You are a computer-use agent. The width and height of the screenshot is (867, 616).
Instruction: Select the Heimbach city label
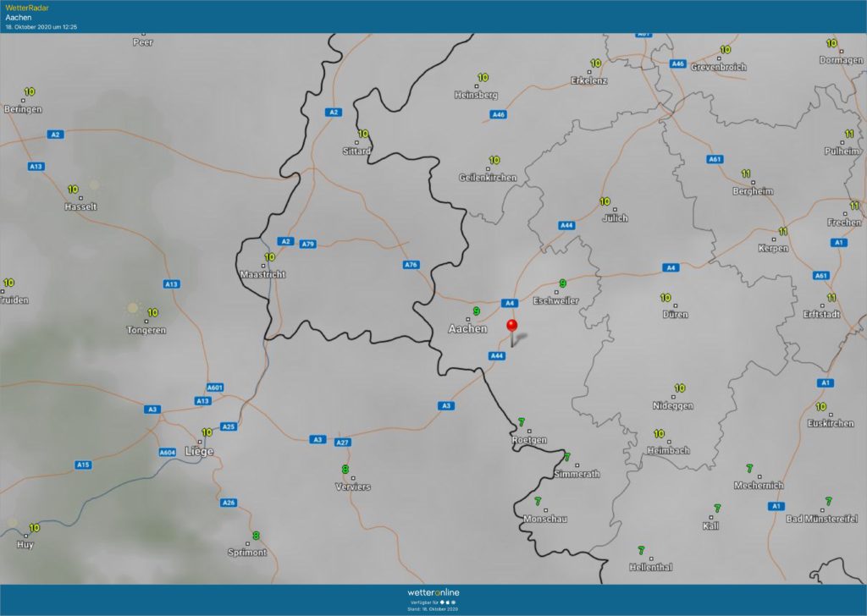point(669,451)
